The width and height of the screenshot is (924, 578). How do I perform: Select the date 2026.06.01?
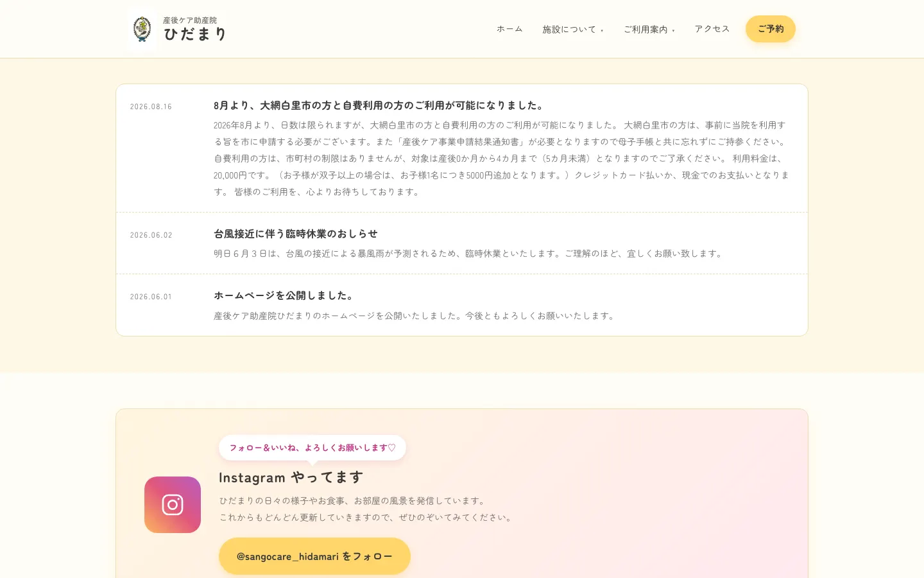(x=151, y=297)
